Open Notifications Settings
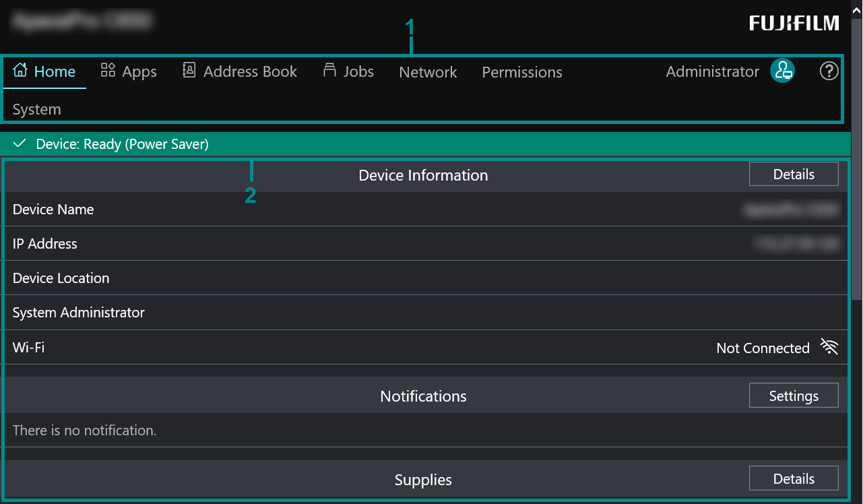This screenshot has height=504, width=863. tap(793, 396)
